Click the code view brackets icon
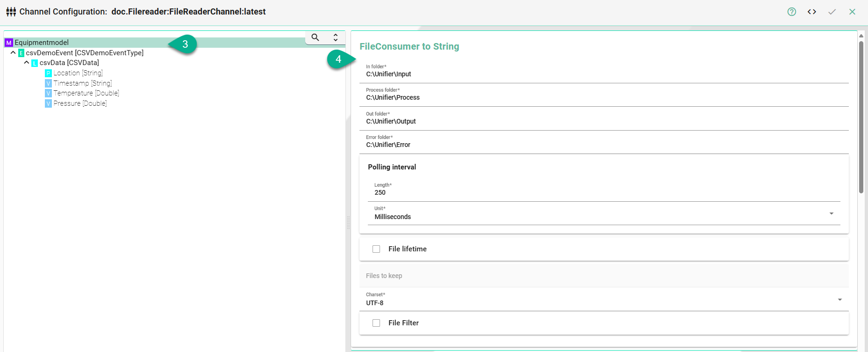The height and width of the screenshot is (352, 868). coord(812,12)
